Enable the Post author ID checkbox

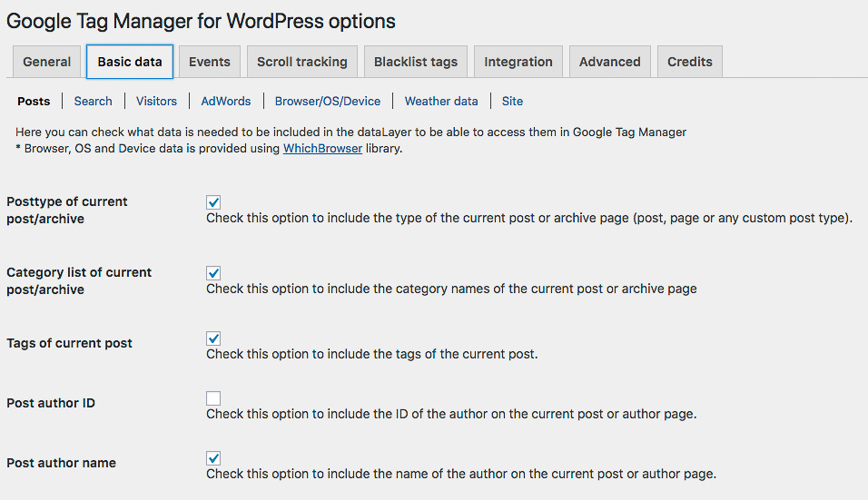tap(213, 397)
